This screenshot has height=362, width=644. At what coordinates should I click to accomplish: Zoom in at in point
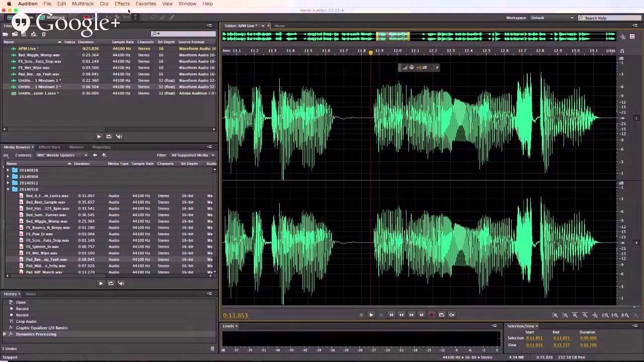605,315
